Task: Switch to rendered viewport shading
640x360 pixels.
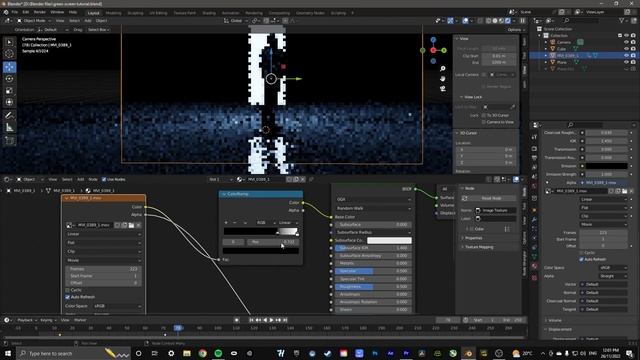Action: [x=508, y=20]
